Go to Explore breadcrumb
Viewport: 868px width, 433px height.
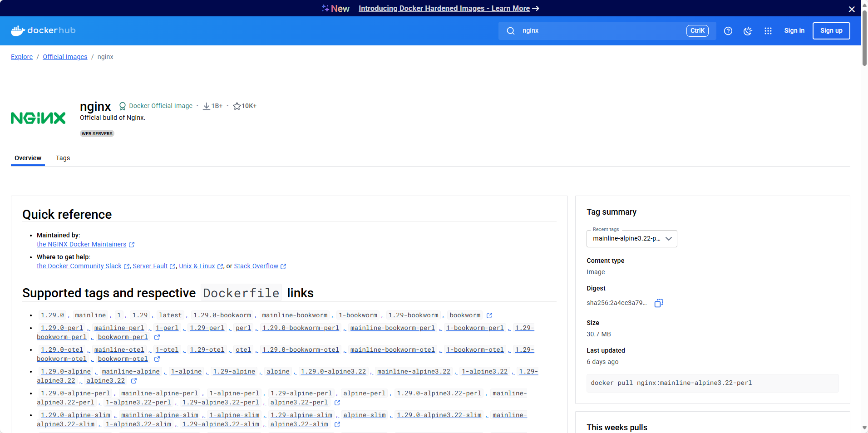click(x=22, y=57)
